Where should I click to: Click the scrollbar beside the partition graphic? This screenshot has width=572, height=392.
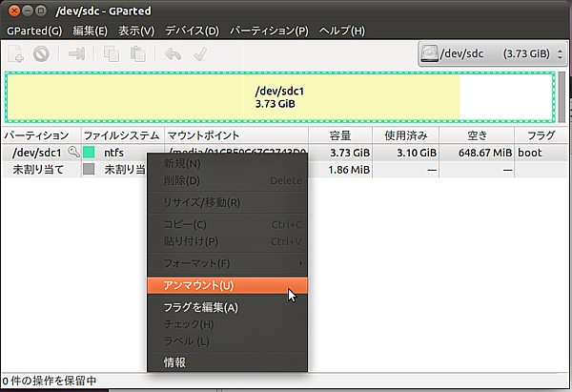(562, 97)
